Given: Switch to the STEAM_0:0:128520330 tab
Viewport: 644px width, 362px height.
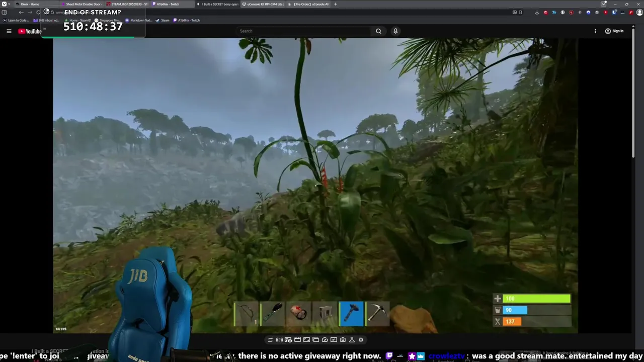Looking at the screenshot, I should coord(127,4).
